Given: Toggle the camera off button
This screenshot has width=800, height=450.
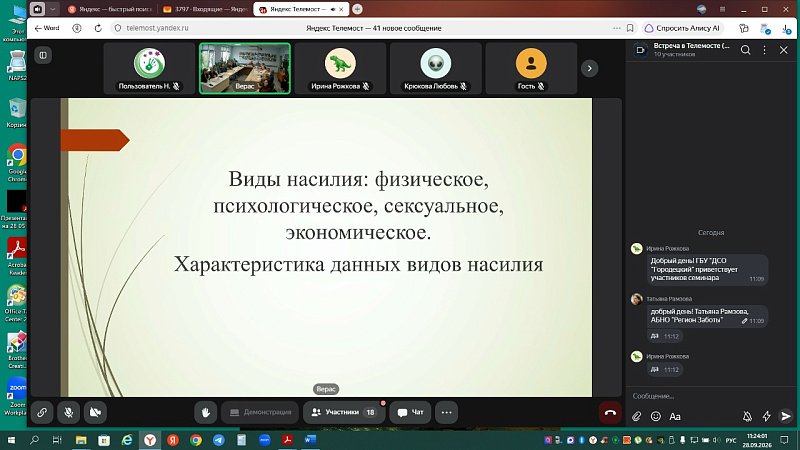Looking at the screenshot, I should pos(95,412).
